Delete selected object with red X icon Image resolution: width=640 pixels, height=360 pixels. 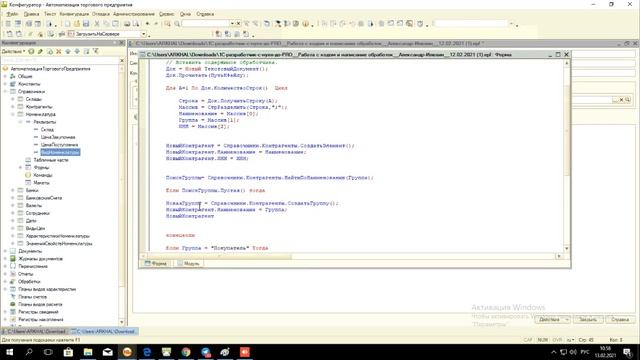tap(59, 51)
